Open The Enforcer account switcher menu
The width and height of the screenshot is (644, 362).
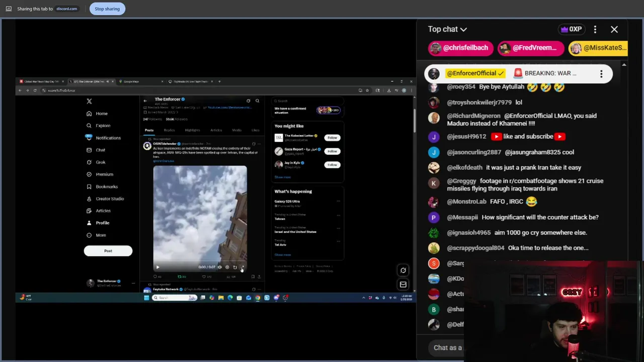[110, 283]
